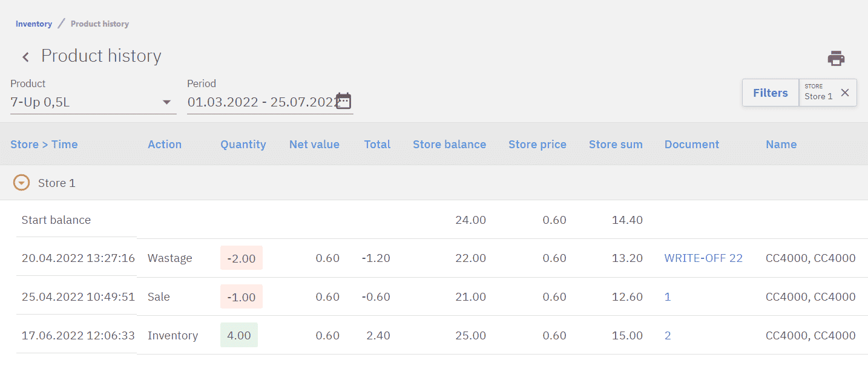Click the printer icon to print
This screenshot has height=366, width=868.
pos(836,59)
